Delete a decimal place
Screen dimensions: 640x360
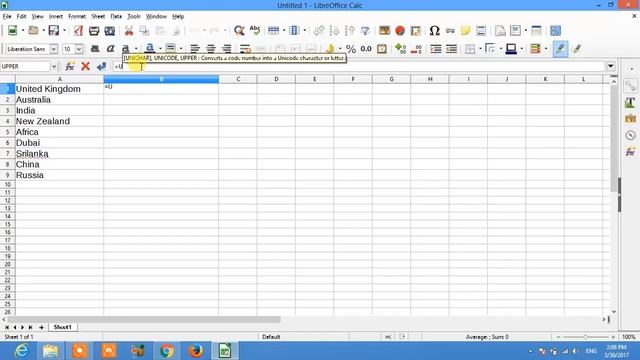click(x=416, y=49)
